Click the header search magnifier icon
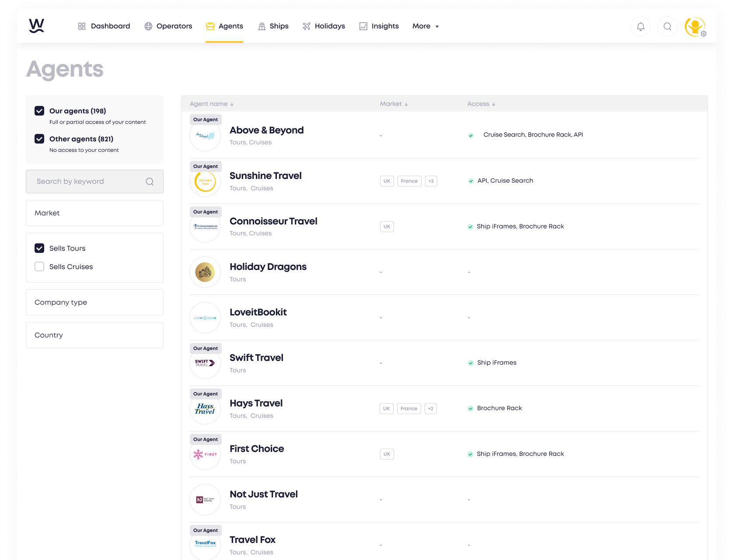736x560 pixels. point(667,26)
